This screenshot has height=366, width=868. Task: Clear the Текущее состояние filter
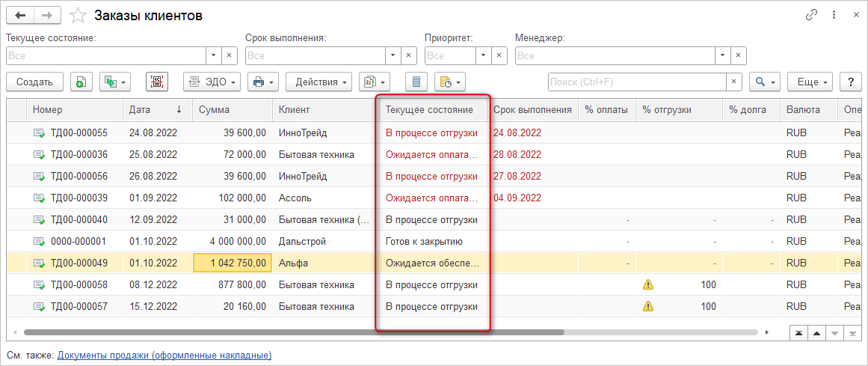point(230,56)
